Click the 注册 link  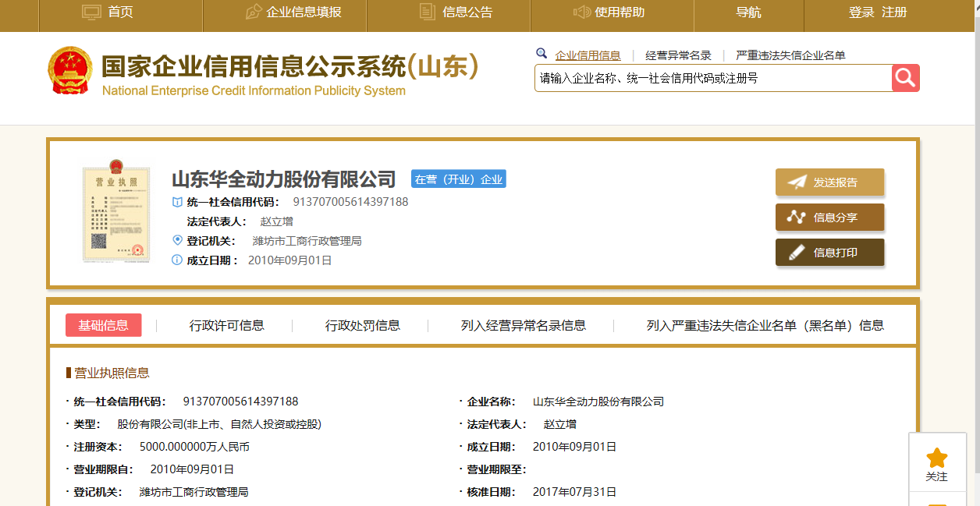(894, 12)
